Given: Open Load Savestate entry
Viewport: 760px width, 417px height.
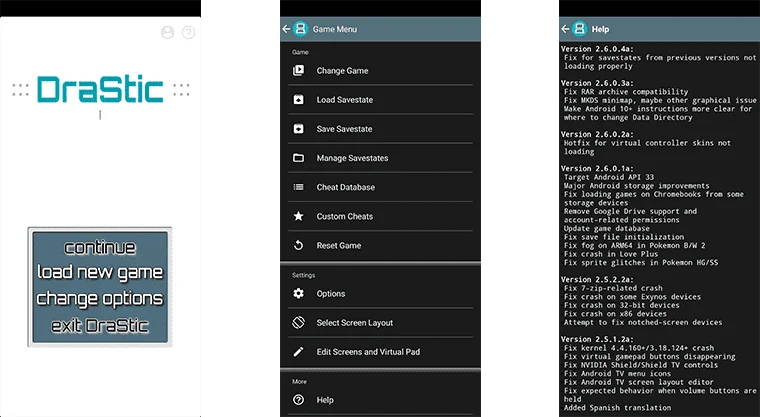Looking at the screenshot, I should 380,100.
